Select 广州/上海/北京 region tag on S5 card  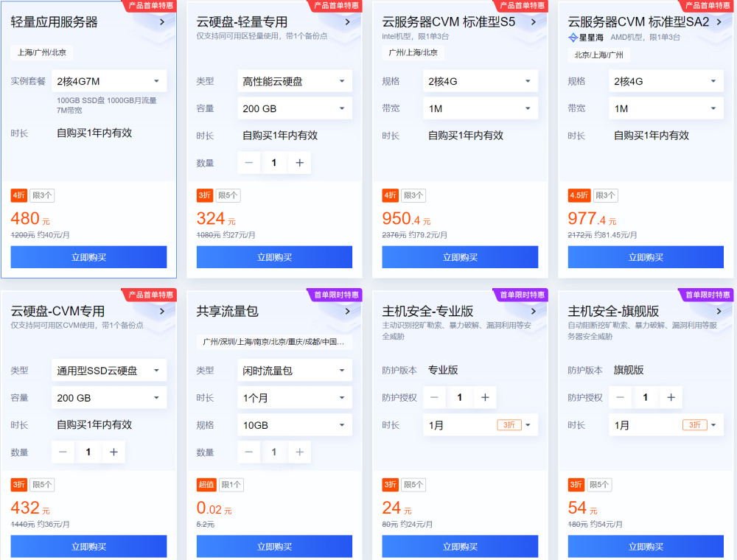click(x=413, y=52)
